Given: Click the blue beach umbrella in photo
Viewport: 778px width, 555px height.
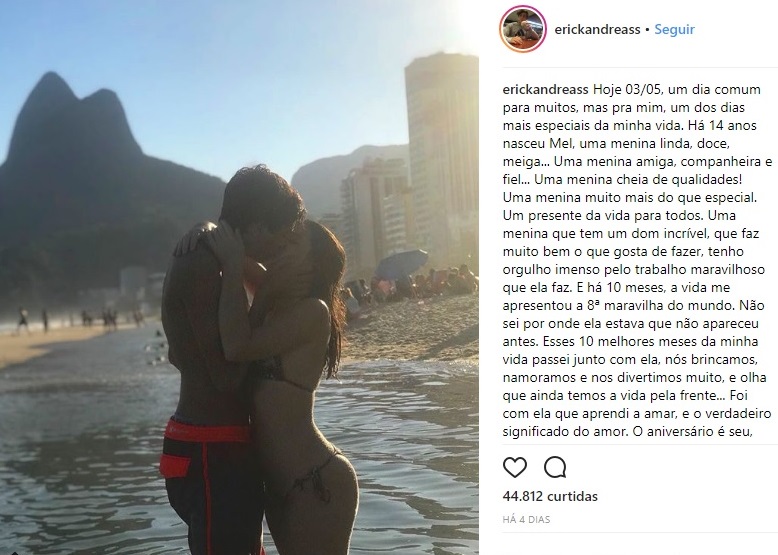Looking at the screenshot, I should coord(401,263).
